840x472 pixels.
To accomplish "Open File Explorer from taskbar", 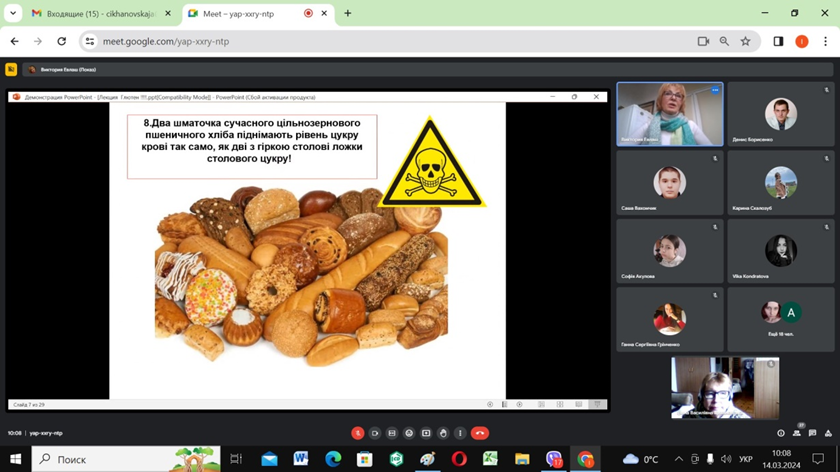I will (522, 459).
